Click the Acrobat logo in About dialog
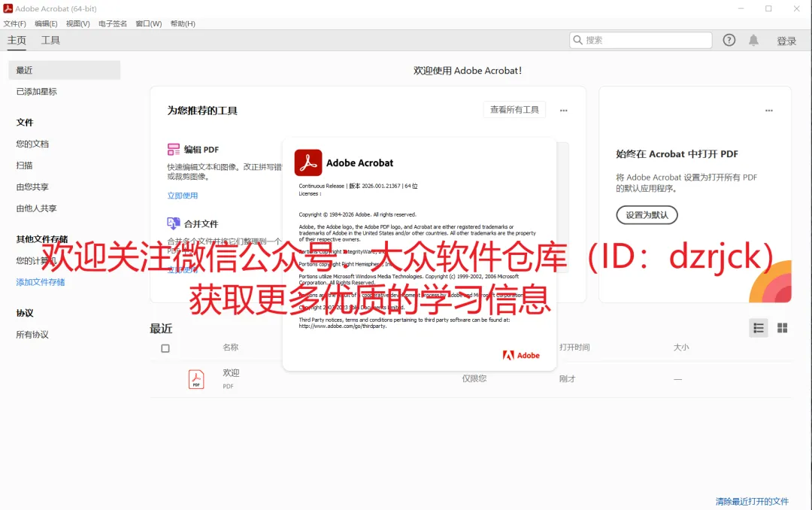This screenshot has width=812, height=510. [x=308, y=162]
